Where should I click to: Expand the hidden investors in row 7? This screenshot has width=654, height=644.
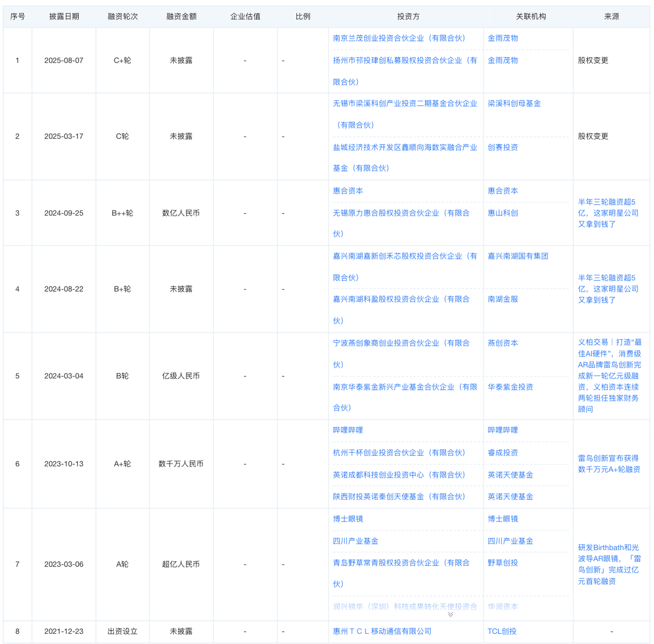tap(450, 614)
